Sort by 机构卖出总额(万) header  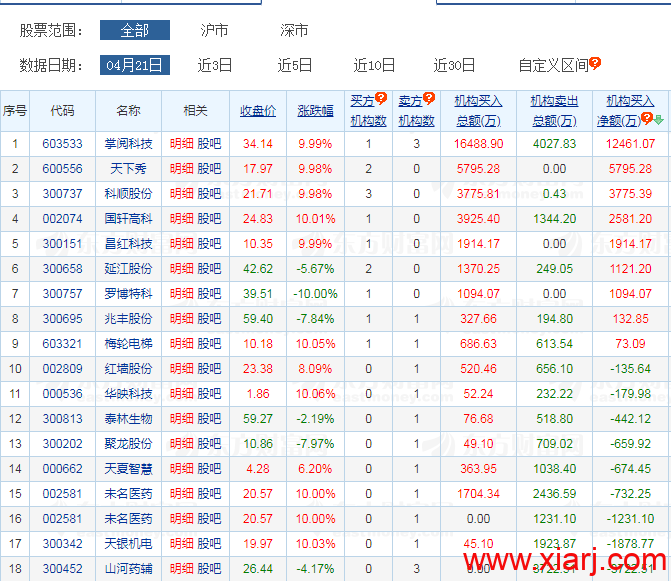[x=554, y=111]
